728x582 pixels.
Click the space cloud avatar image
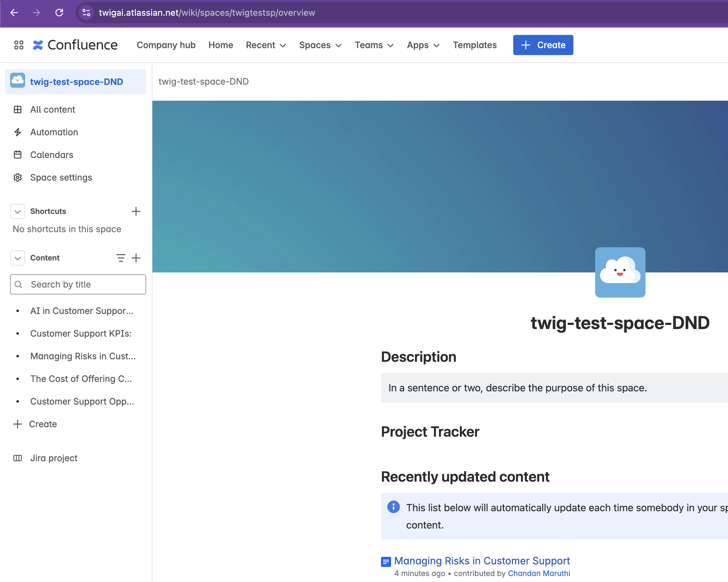click(x=620, y=273)
